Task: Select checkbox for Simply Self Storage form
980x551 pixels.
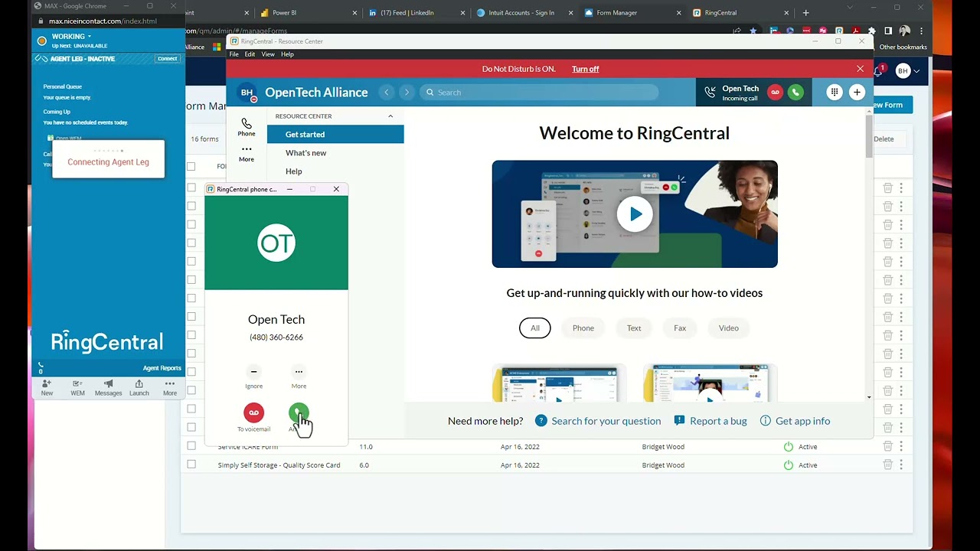Action: [191, 465]
